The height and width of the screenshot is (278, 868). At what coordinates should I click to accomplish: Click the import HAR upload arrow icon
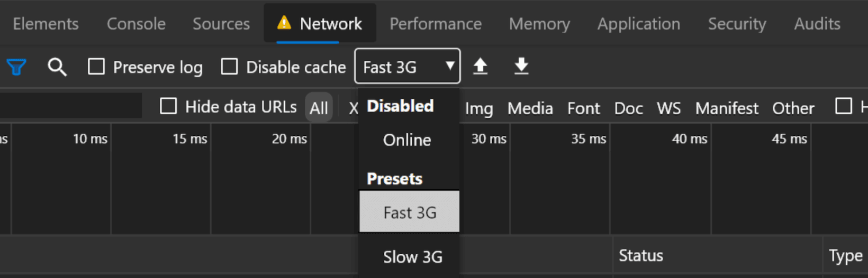[480, 66]
